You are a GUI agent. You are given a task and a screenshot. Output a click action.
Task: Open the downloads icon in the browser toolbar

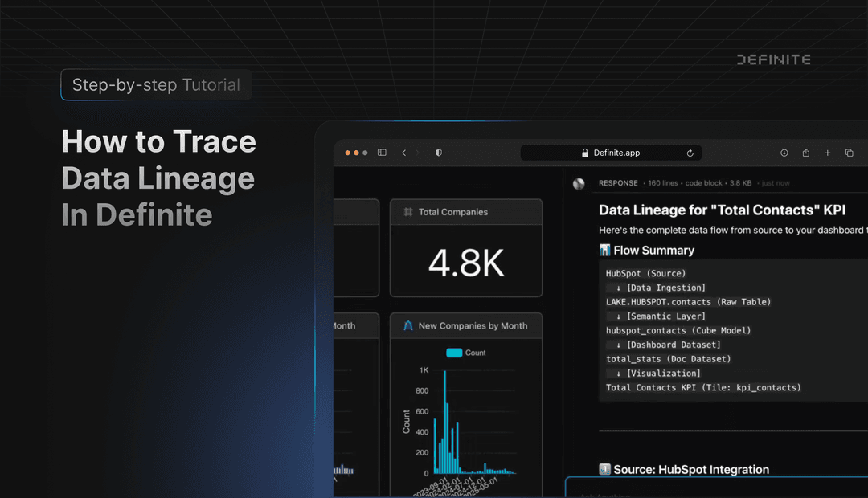(x=784, y=152)
